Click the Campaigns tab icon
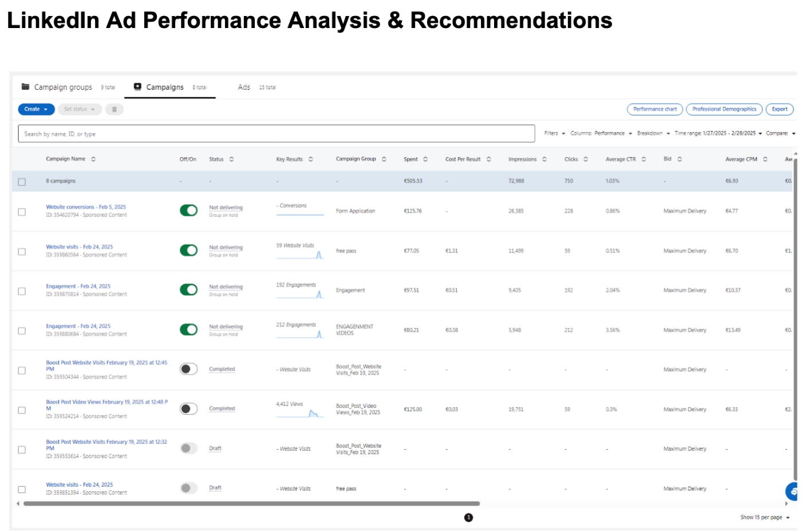Viewport: 805px width, 532px height. click(x=137, y=87)
